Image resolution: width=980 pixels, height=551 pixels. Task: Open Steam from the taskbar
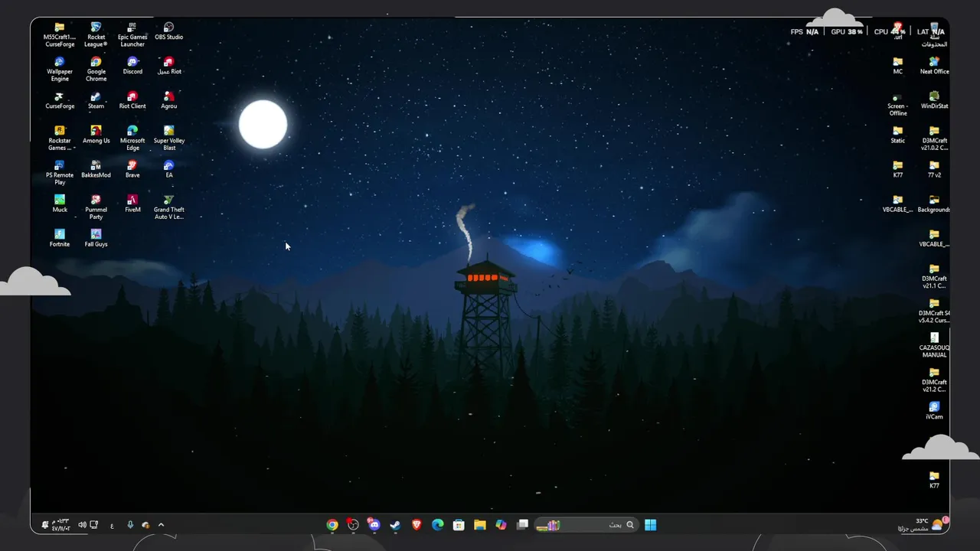[x=395, y=525]
